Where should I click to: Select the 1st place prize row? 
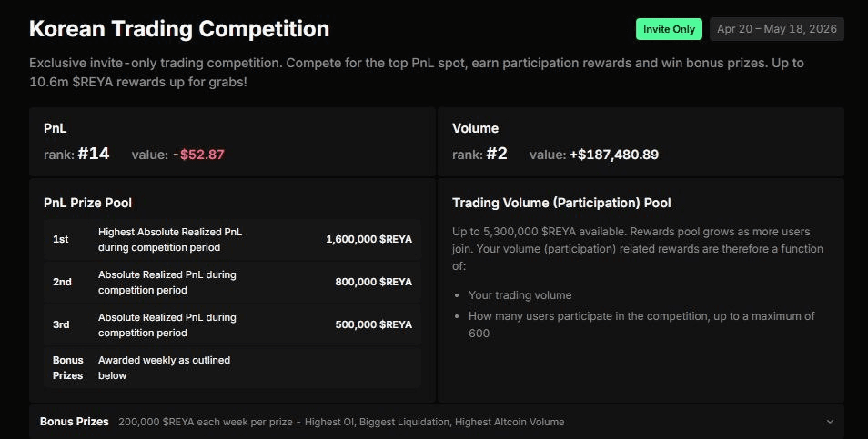click(231, 240)
